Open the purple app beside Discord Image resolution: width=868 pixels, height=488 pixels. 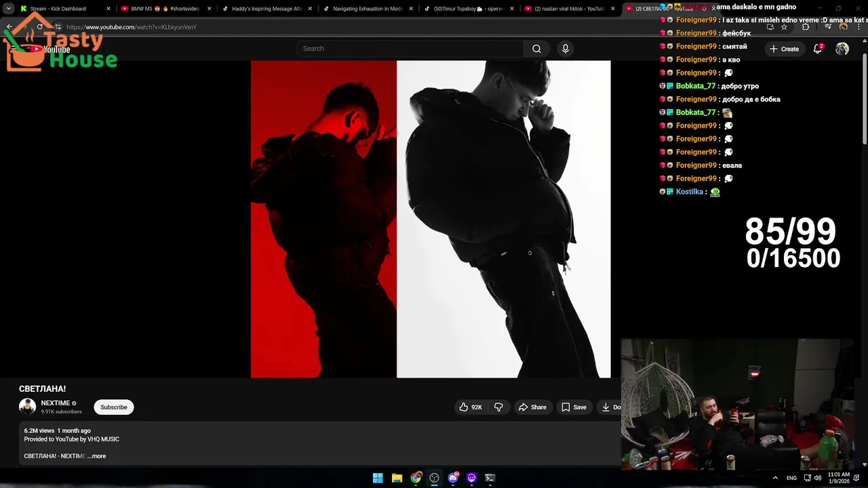point(471,478)
